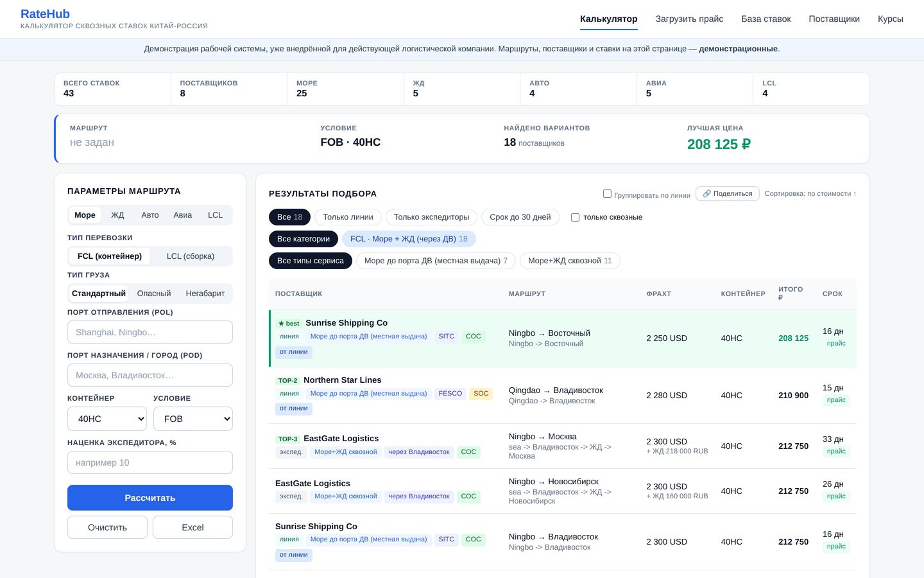Open Загрузить прайс page

tap(689, 19)
